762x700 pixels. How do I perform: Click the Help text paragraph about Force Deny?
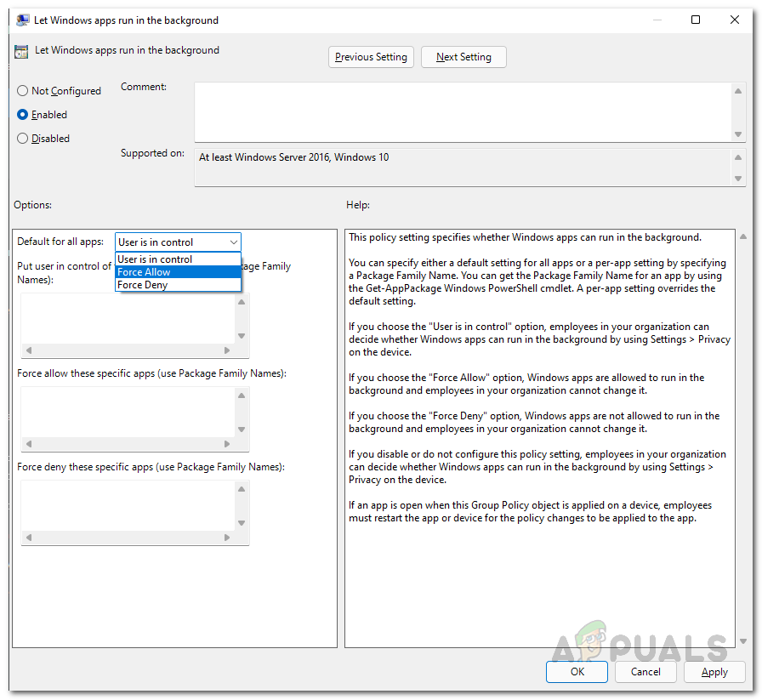coord(533,423)
